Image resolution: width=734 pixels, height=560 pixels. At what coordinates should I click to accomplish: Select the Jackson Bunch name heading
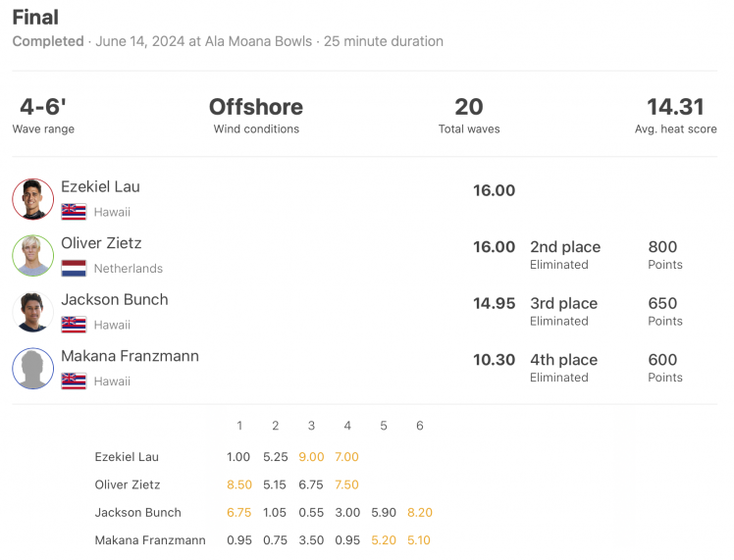[x=115, y=299]
